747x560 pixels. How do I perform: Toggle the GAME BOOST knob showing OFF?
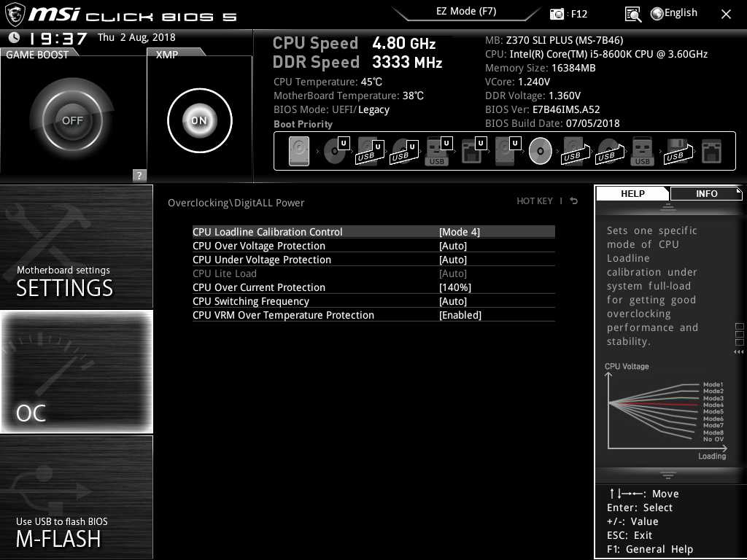pos(72,120)
